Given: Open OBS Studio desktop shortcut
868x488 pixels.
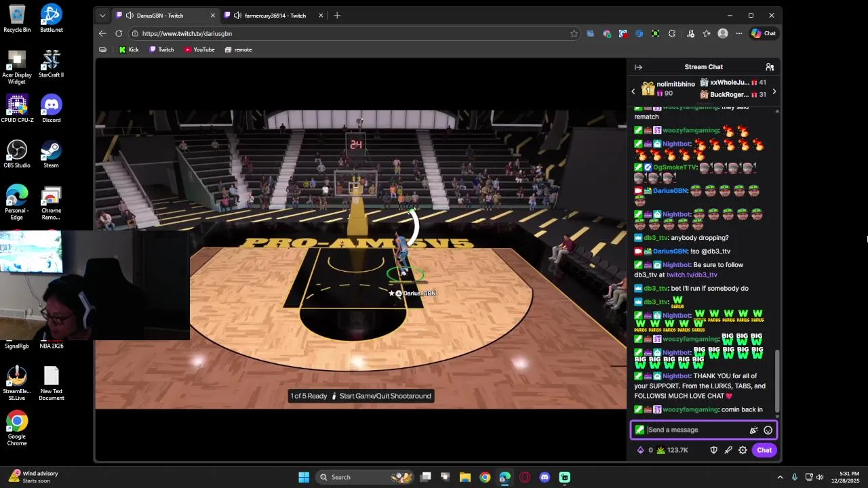Looking at the screenshot, I should tap(17, 155).
